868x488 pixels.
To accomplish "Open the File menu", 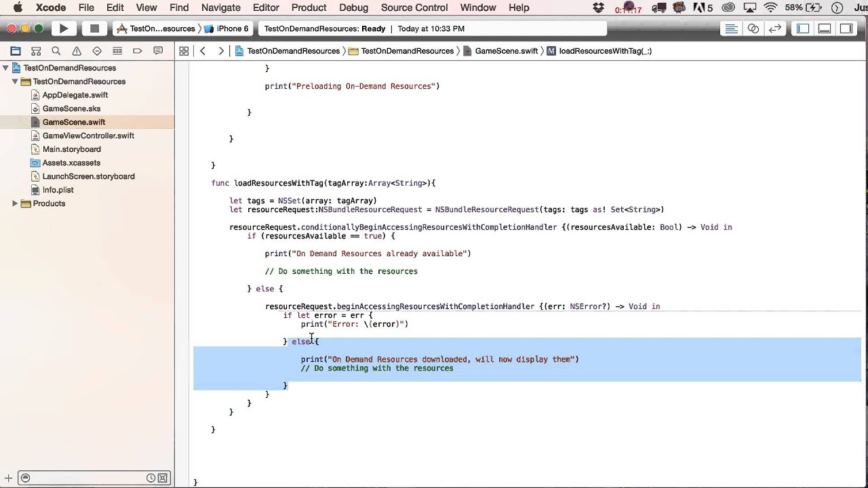I will [86, 7].
